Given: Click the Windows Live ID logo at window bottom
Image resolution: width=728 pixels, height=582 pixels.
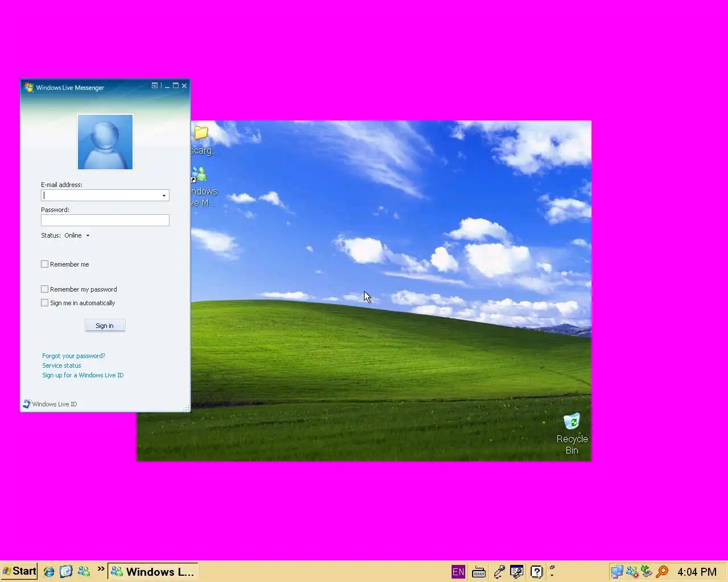Looking at the screenshot, I should [x=27, y=404].
